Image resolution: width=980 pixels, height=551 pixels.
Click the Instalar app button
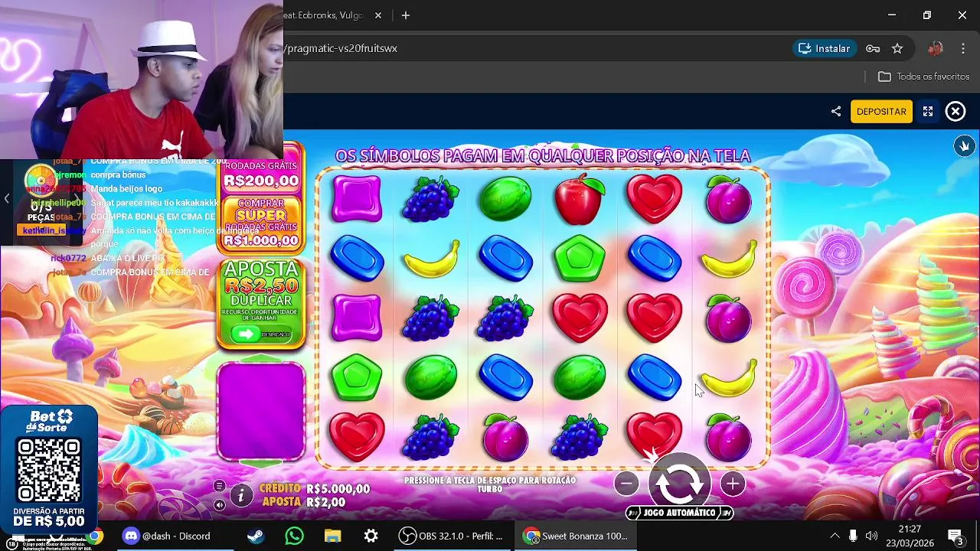(x=825, y=48)
